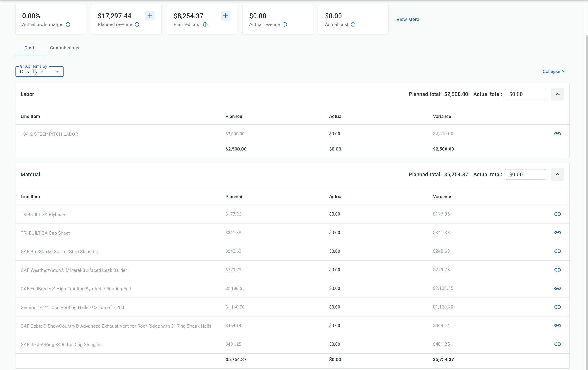Click the View More link

tap(407, 20)
